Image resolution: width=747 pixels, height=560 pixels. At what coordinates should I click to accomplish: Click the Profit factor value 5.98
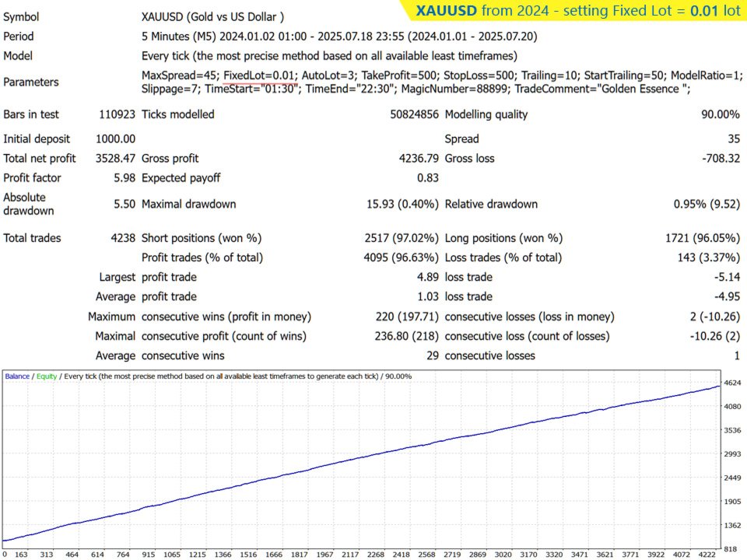(x=124, y=178)
